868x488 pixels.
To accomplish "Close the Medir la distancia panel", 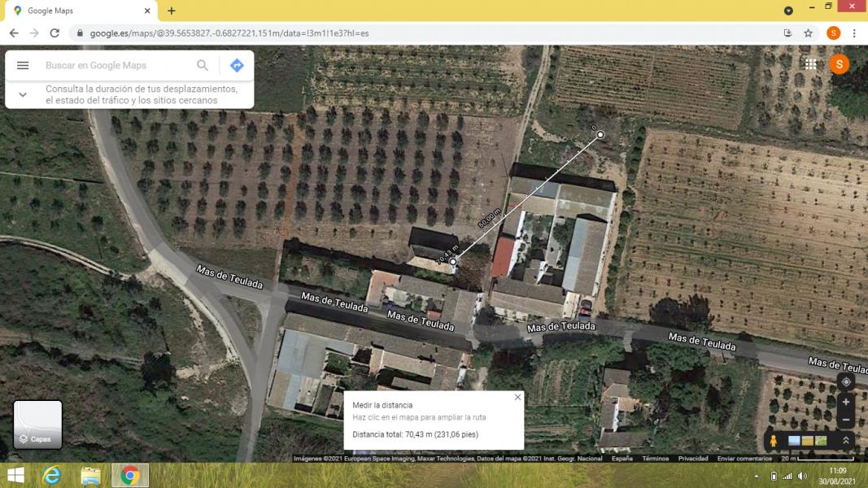I will [x=517, y=398].
